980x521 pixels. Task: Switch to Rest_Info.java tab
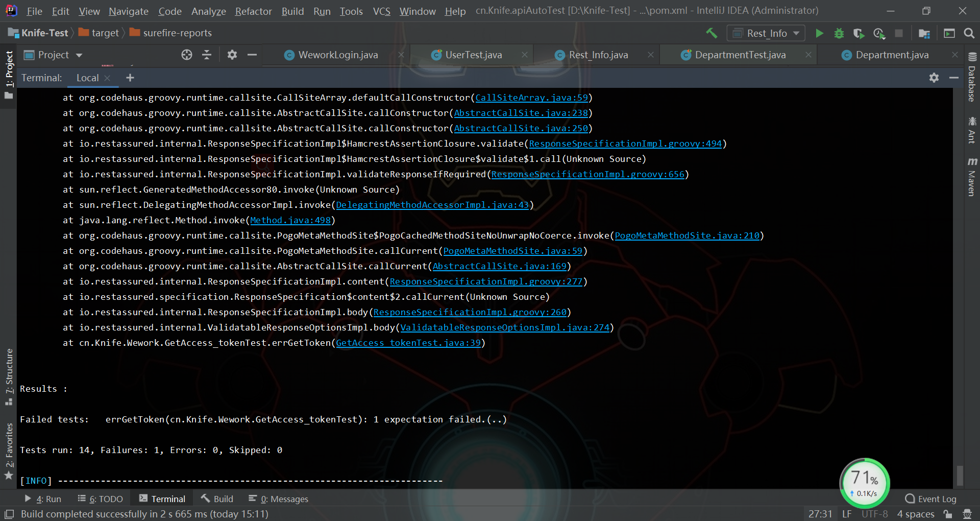pos(598,55)
